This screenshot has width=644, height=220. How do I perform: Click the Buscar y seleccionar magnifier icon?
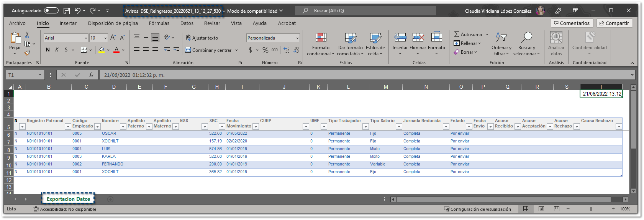526,38
